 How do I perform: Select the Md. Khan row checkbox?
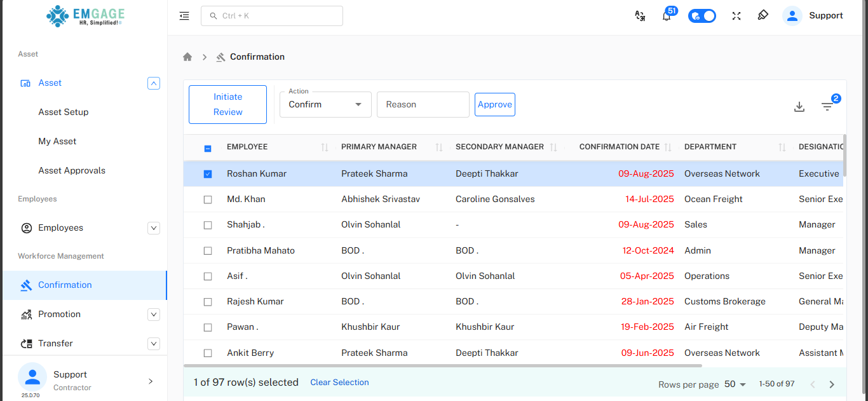point(208,200)
